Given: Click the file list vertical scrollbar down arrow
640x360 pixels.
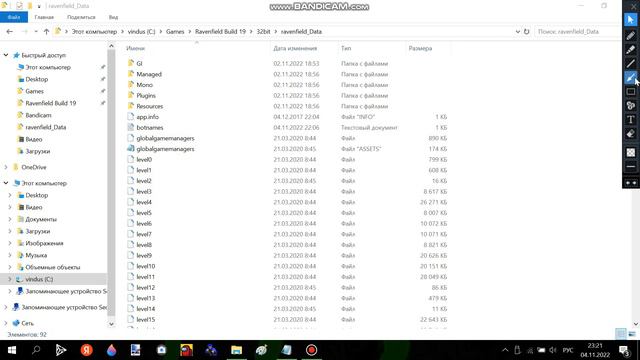Looking at the screenshot, I should click(x=636, y=324).
